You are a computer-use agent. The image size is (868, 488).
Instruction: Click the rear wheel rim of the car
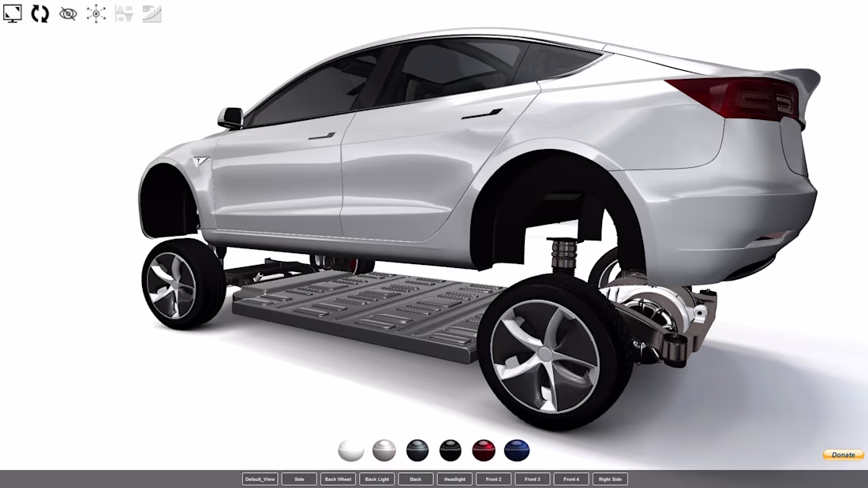coord(544,356)
